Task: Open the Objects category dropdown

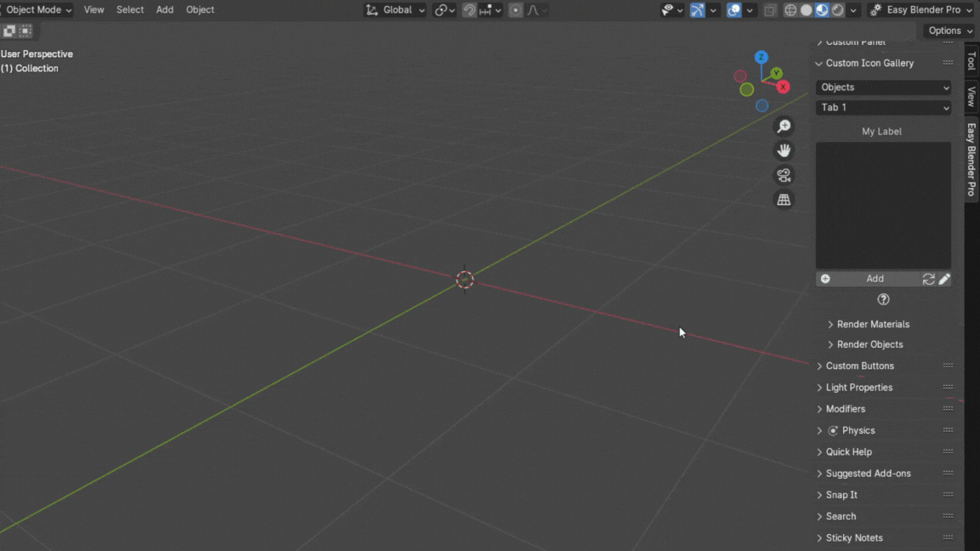Action: click(883, 88)
